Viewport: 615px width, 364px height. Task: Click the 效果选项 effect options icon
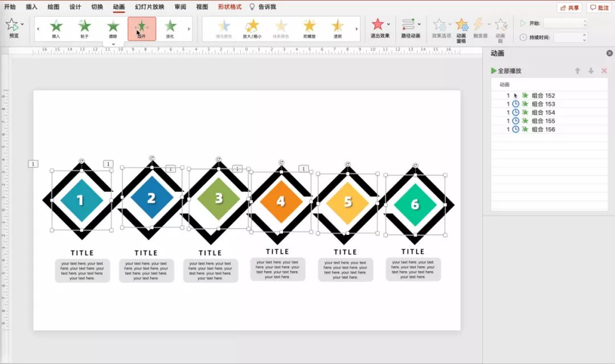click(440, 24)
